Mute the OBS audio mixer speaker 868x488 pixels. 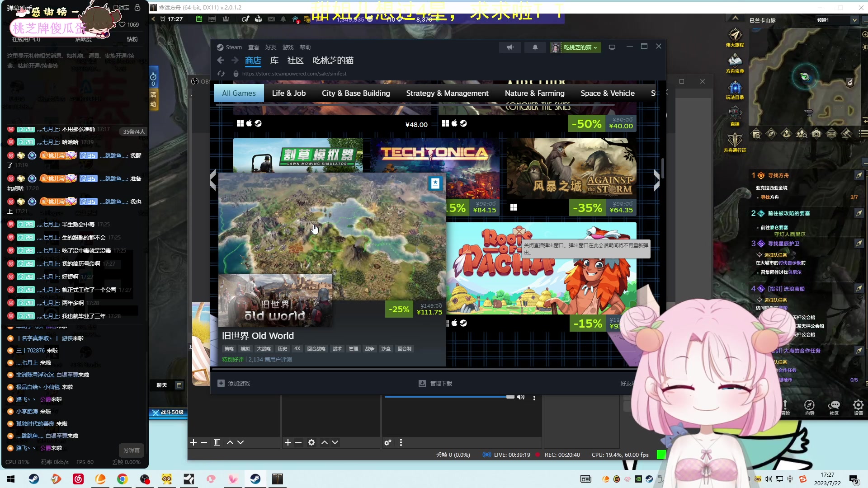click(x=521, y=397)
